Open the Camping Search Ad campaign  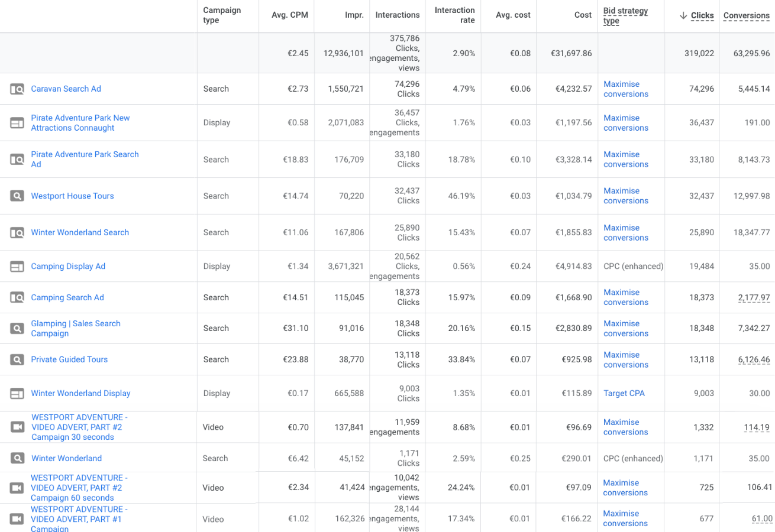[67, 297]
